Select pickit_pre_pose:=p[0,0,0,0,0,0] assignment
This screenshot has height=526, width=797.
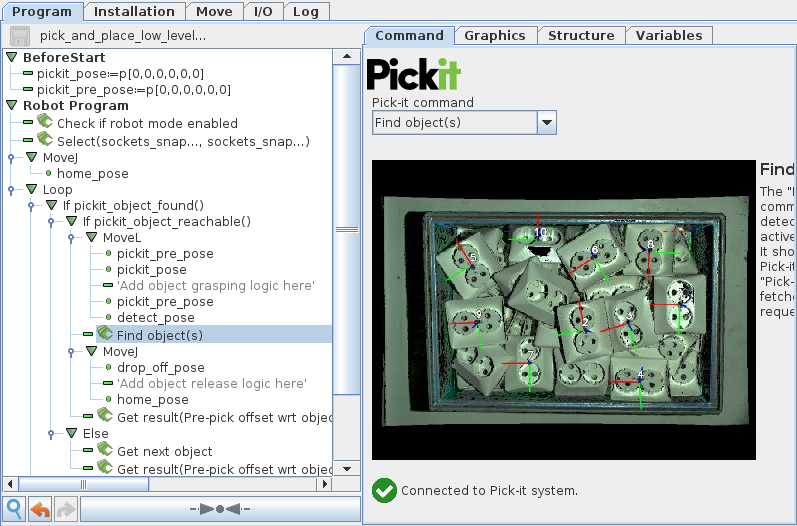tap(134, 89)
